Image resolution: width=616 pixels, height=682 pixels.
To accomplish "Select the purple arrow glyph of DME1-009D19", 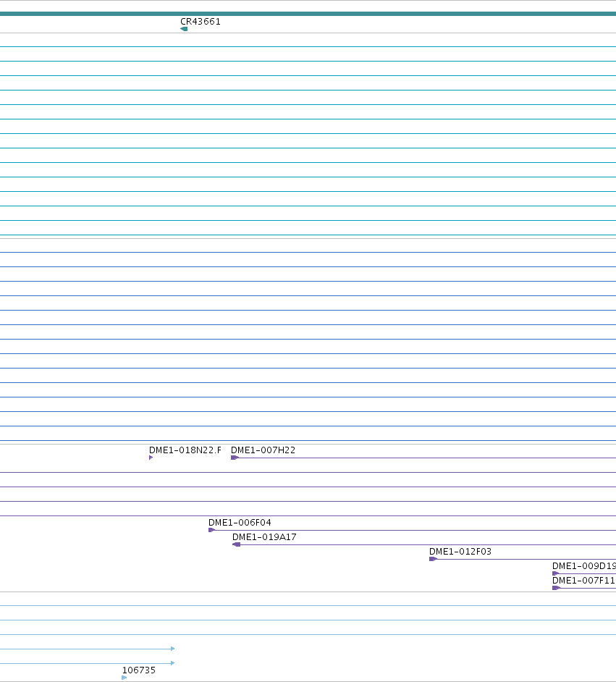I will (x=556, y=573).
